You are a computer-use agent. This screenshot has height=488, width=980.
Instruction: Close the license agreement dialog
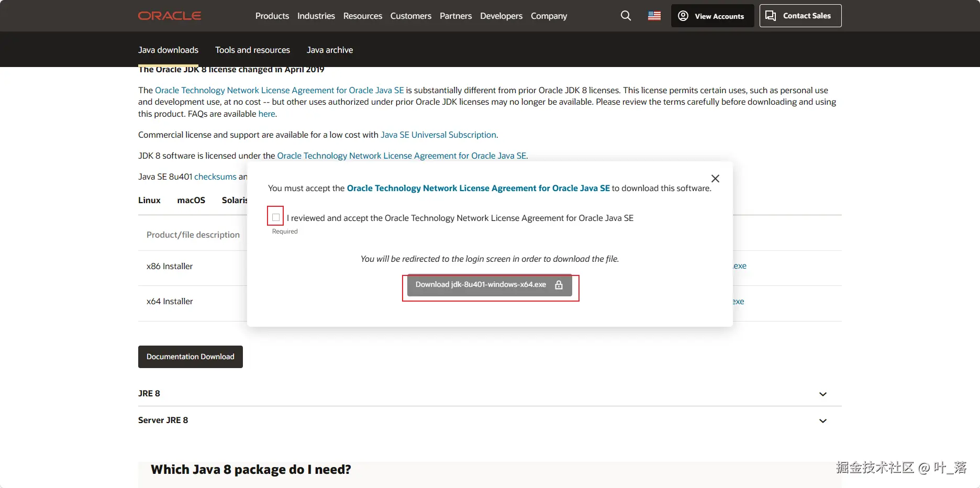[x=715, y=179]
